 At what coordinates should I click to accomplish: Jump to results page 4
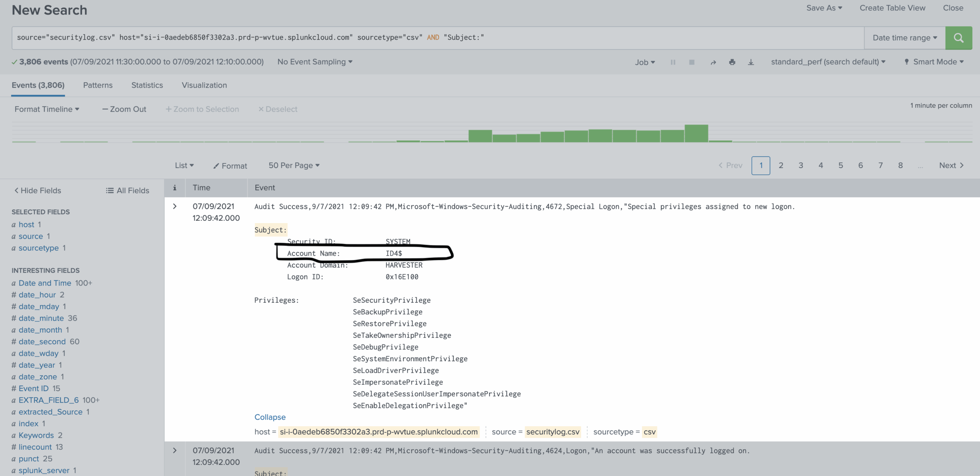pyautogui.click(x=820, y=165)
